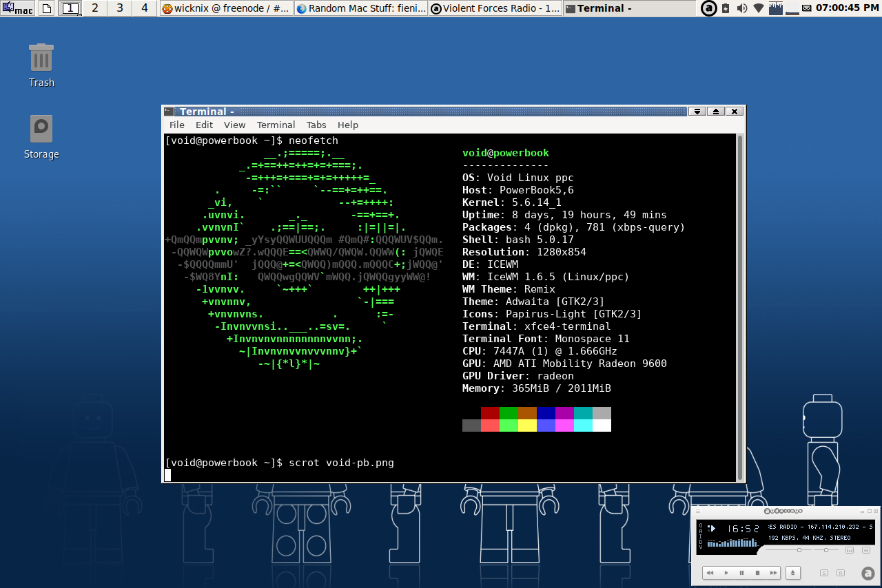
Task: Click the memory usage monitor graph in tray
Action: (x=792, y=8)
